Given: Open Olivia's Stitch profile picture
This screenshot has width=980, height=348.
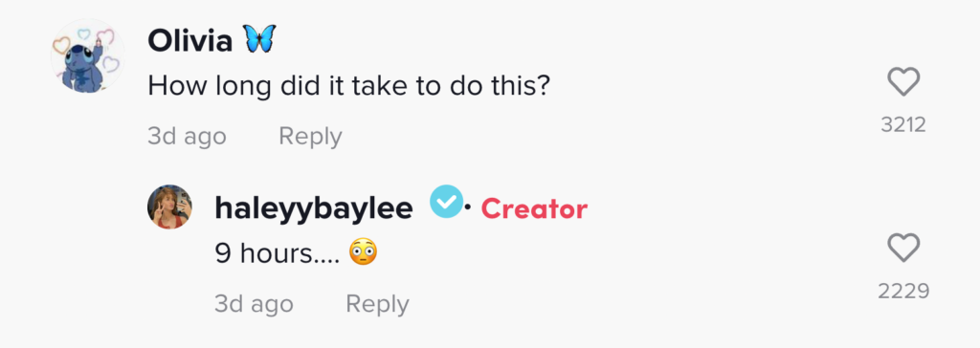Looking at the screenshot, I should click(x=87, y=55).
